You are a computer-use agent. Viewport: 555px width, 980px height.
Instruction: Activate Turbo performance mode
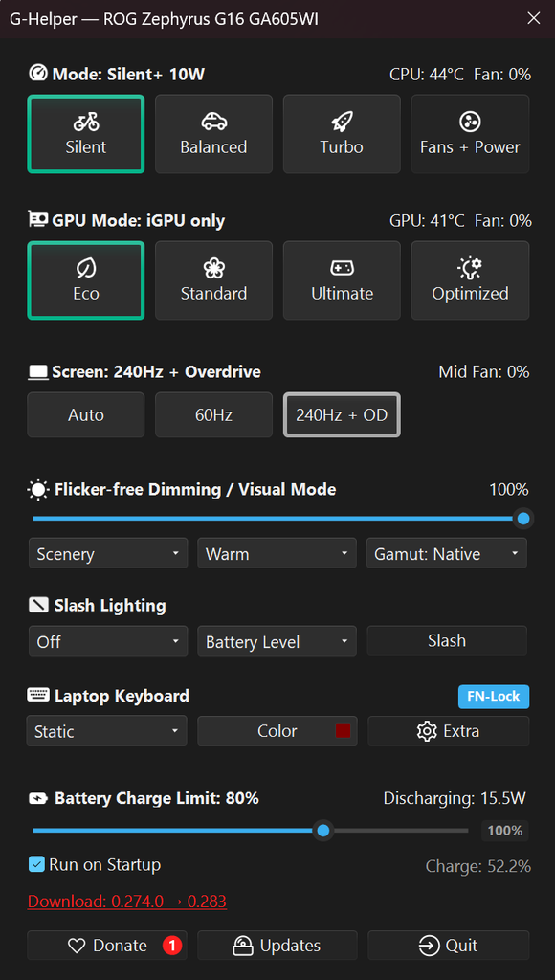pos(342,134)
